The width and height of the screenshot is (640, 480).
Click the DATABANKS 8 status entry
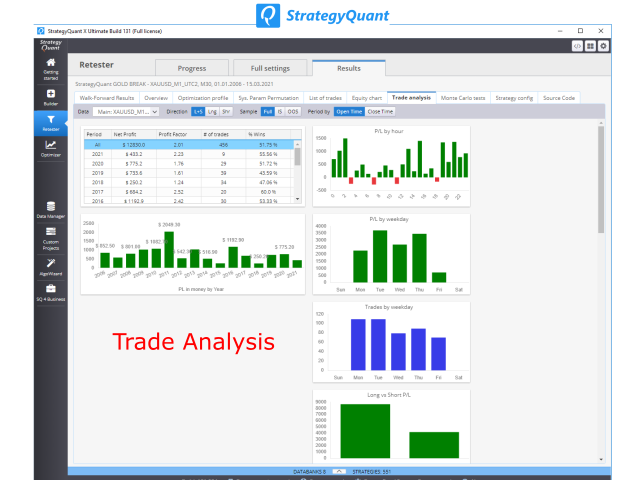tap(309, 471)
